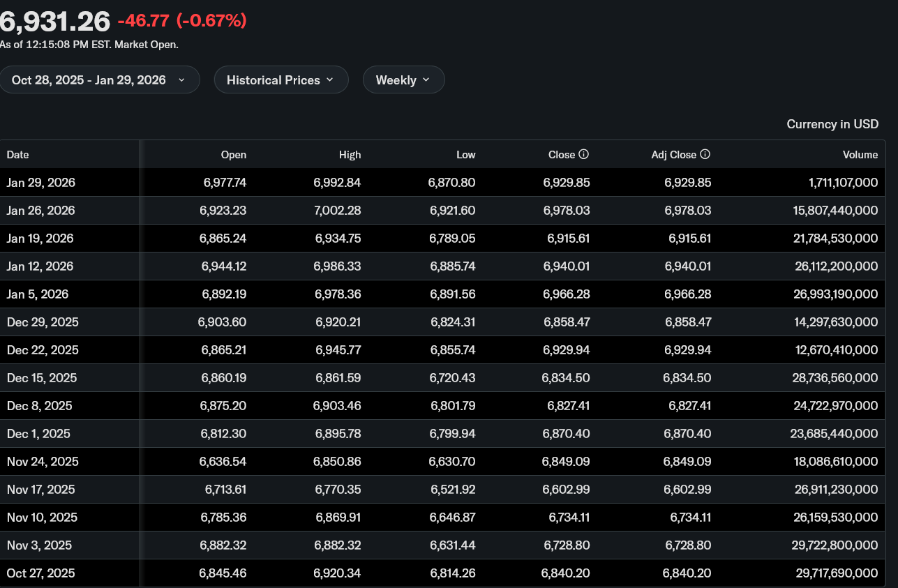Click the open value 6,713.61
This screenshot has width=898, height=588.
click(x=225, y=490)
